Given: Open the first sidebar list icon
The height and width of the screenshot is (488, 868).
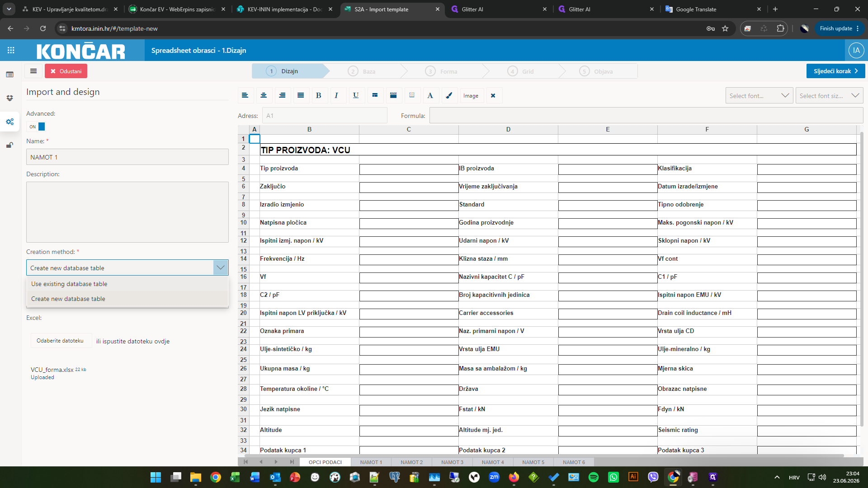Looking at the screenshot, I should click(9, 75).
